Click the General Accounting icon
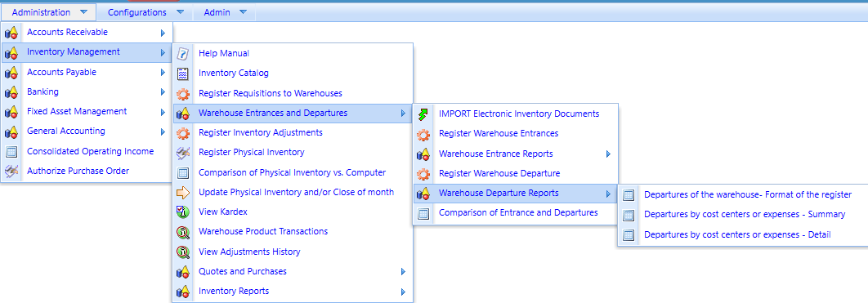 (11, 132)
